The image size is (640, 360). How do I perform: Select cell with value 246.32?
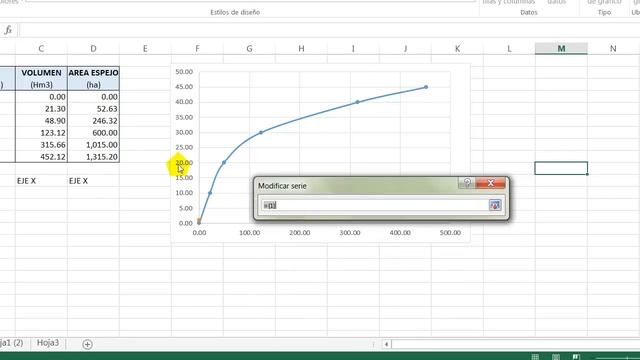(93, 121)
